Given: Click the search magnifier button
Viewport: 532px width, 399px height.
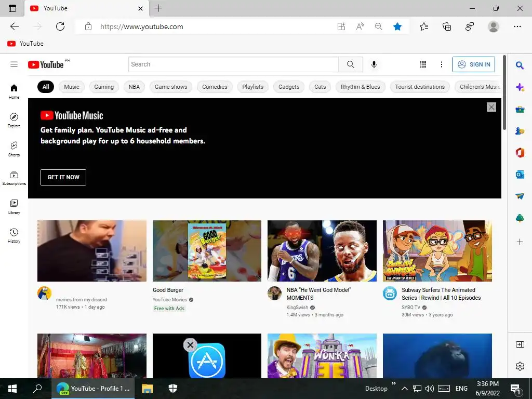Looking at the screenshot, I should point(351,64).
